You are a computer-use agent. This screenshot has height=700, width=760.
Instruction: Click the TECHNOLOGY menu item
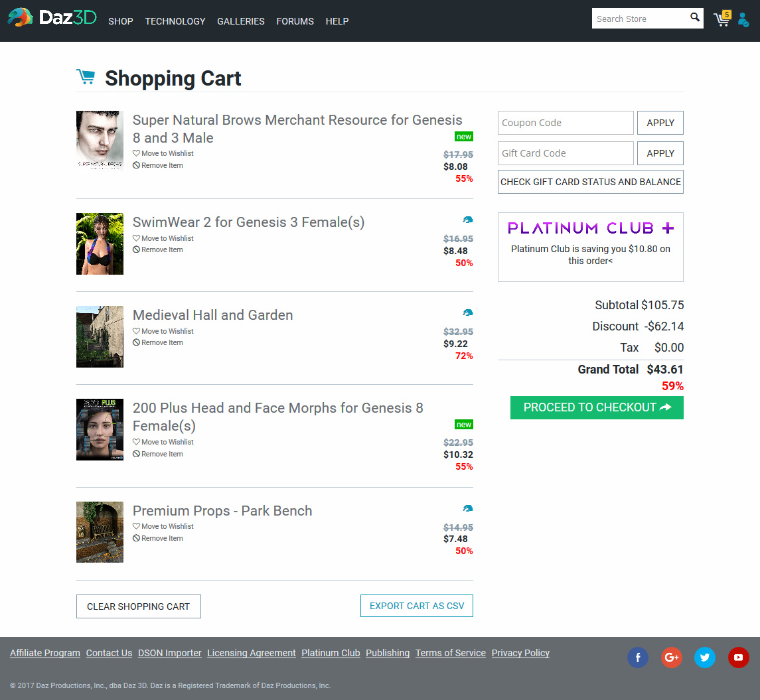175,21
